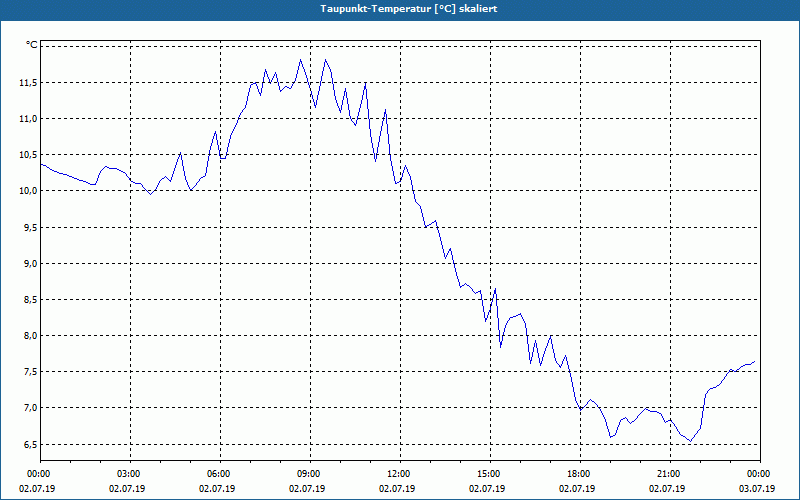Click the "02.07.19" date under "12:00"
This screenshot has height=500, width=800.
click(x=397, y=488)
